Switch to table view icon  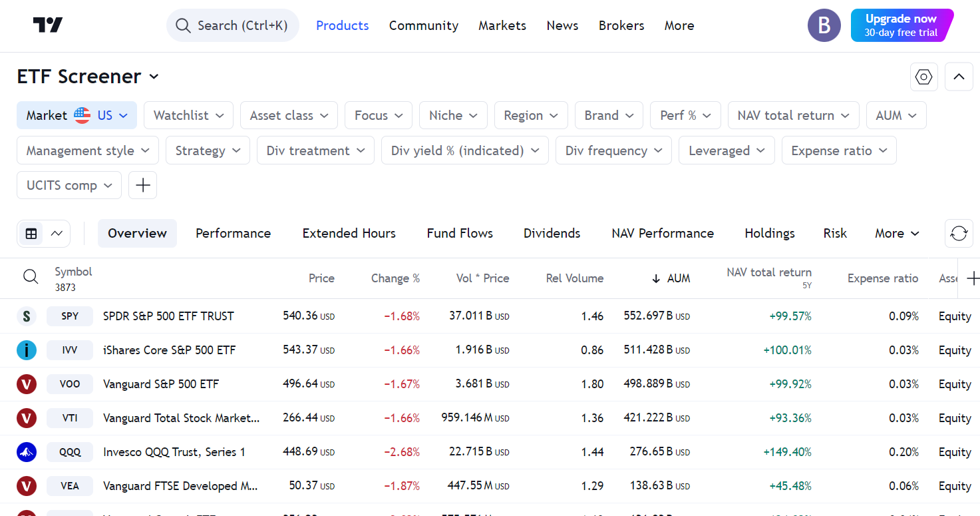(31, 234)
